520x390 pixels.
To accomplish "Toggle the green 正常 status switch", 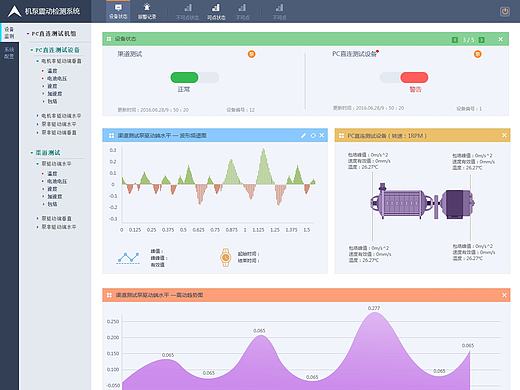I will pyautogui.click(x=195, y=77).
